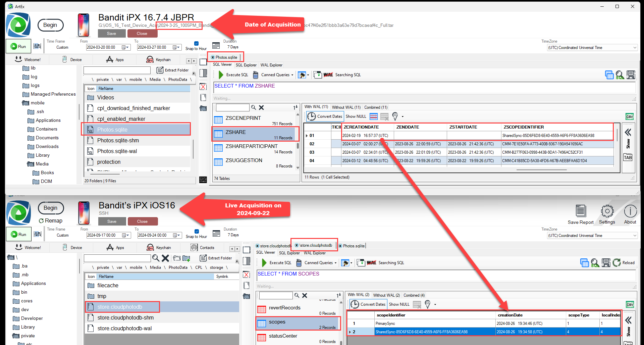Open the Settings gear icon
The height and width of the screenshot is (345, 644).
coord(607,211)
